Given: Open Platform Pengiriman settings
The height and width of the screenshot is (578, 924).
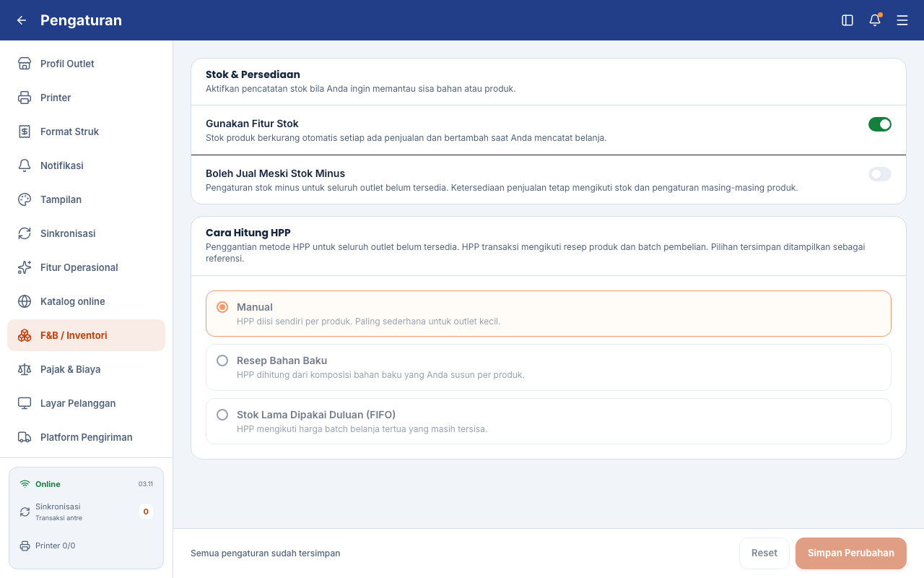Looking at the screenshot, I should click(x=87, y=437).
